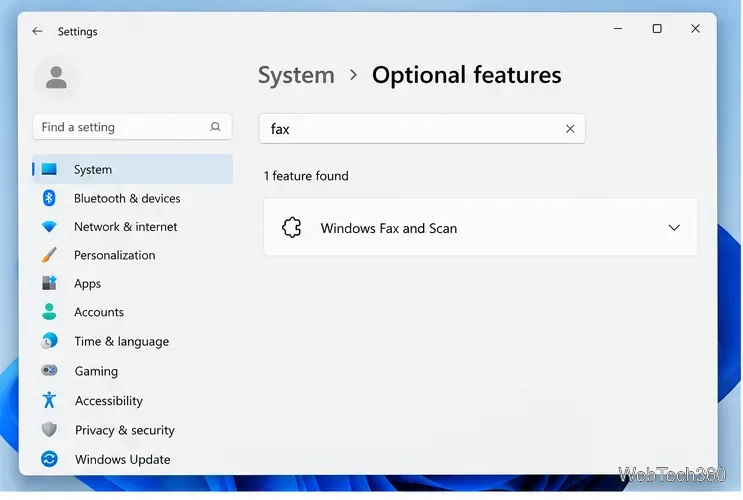
Task: Click the '1 feature found' text
Action: pos(306,176)
